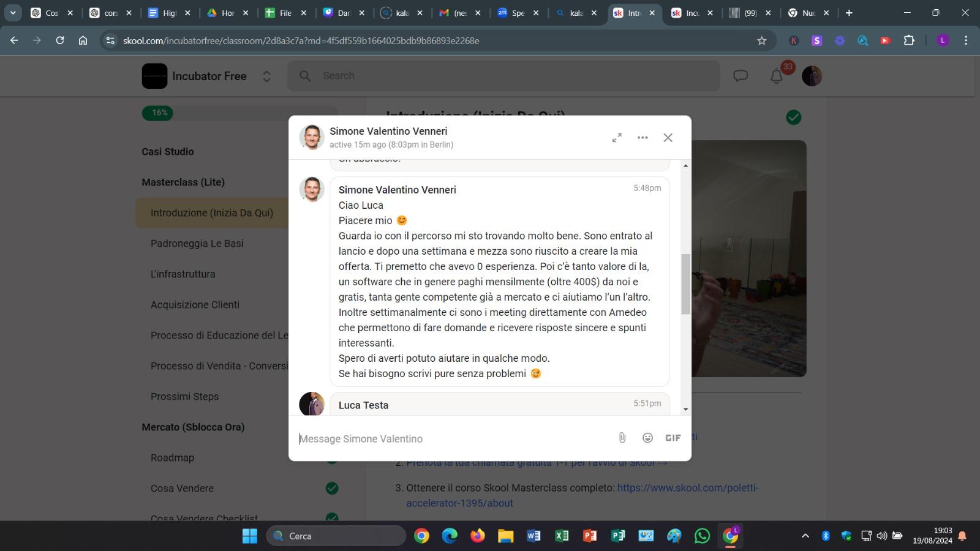Open Chrome three-dot menu
The height and width of the screenshot is (551, 980).
pos(966,40)
